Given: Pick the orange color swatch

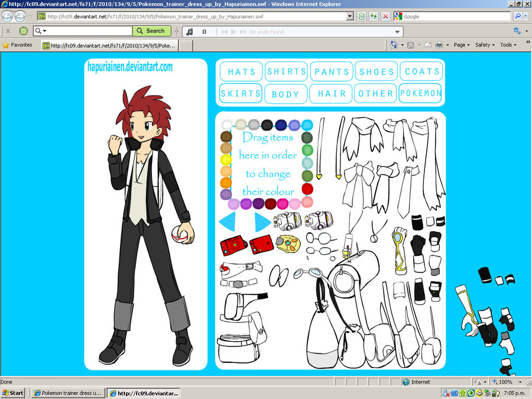Looking at the screenshot, I should tap(226, 183).
